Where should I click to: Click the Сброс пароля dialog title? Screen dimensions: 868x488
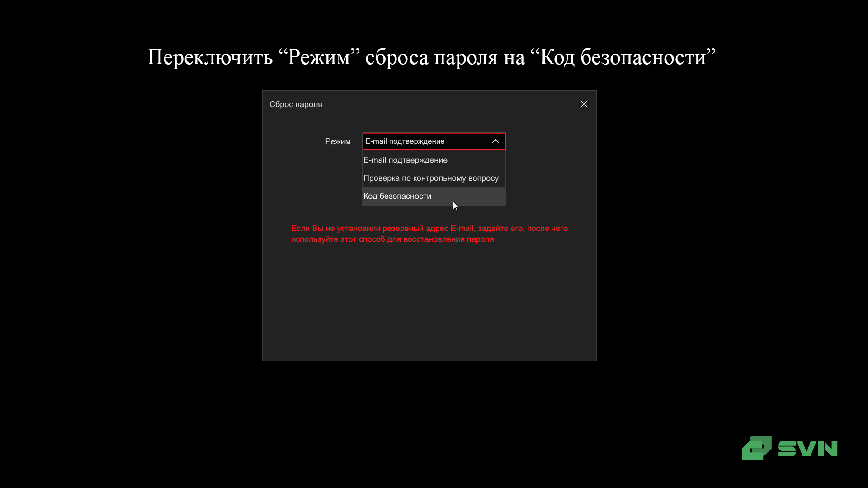(296, 104)
